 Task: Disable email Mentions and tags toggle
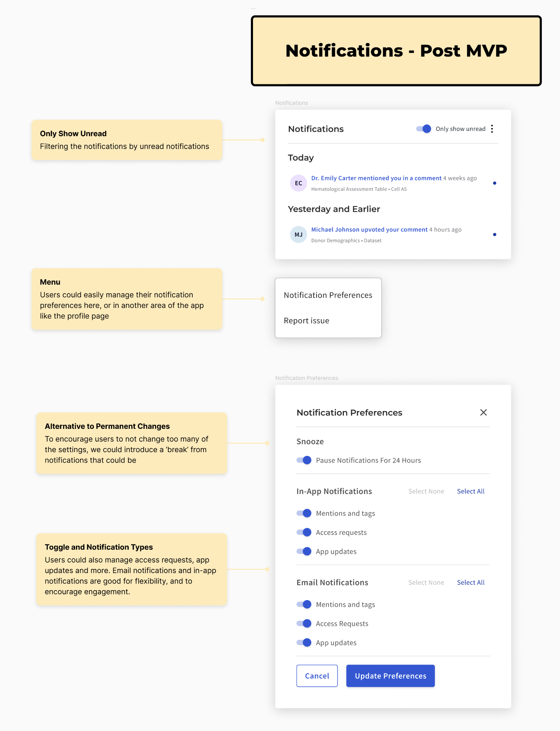(x=304, y=604)
